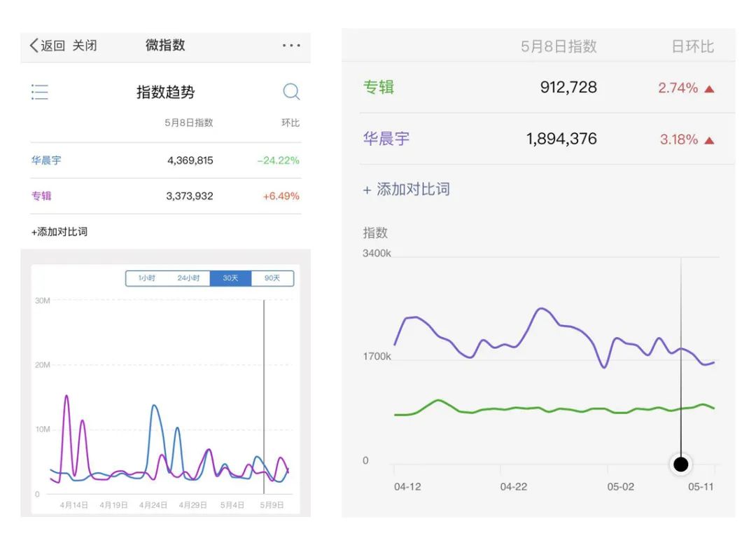
Task: Click the hamburger list icon beside 指数趋势
Action: pos(40,92)
